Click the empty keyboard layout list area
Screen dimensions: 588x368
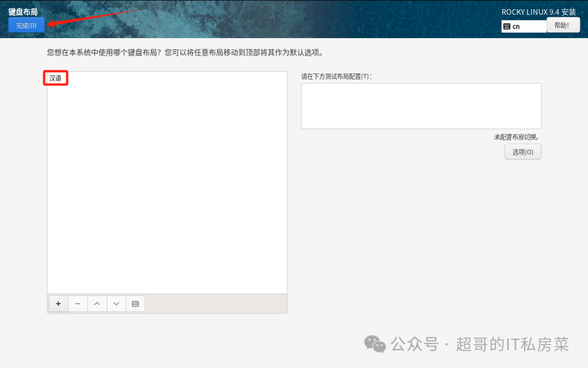click(166, 191)
